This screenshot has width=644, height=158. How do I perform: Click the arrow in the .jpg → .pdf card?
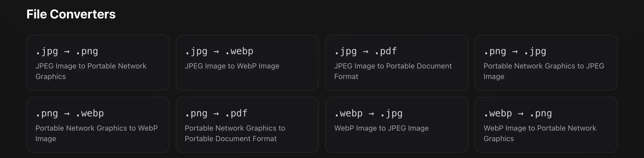[366, 51]
